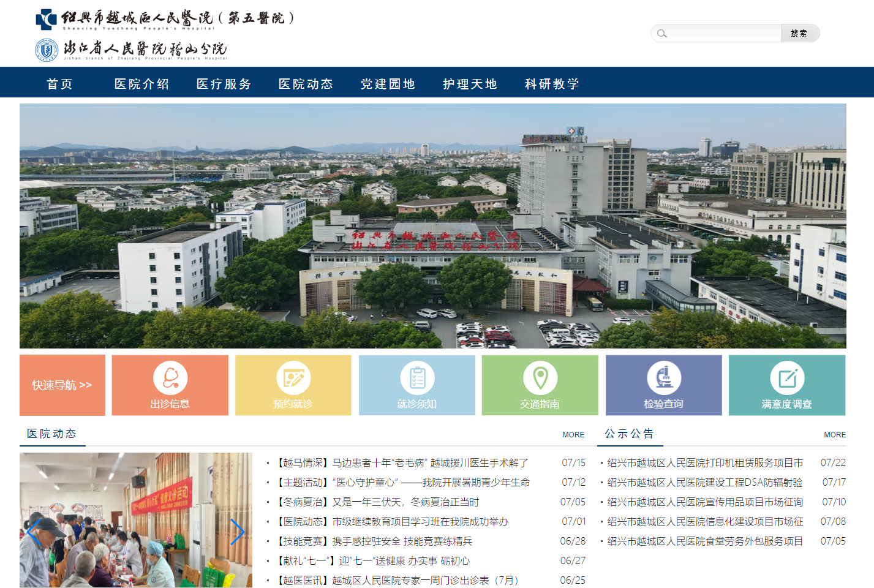This screenshot has width=874, height=588.
Task: Open the 满意度调查 edit icon
Action: [787, 378]
